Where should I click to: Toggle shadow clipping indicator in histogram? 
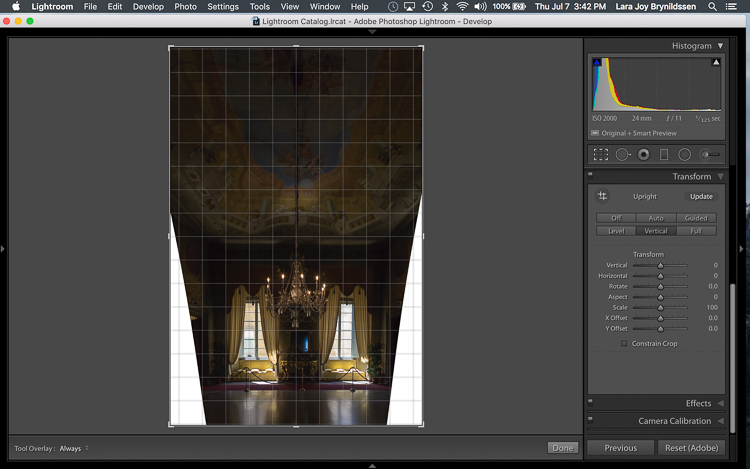click(x=596, y=62)
